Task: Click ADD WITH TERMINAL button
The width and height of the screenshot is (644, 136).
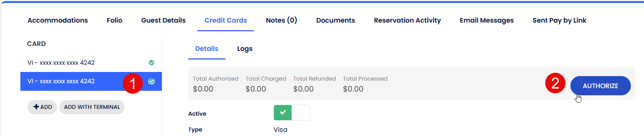Action: coord(92,107)
